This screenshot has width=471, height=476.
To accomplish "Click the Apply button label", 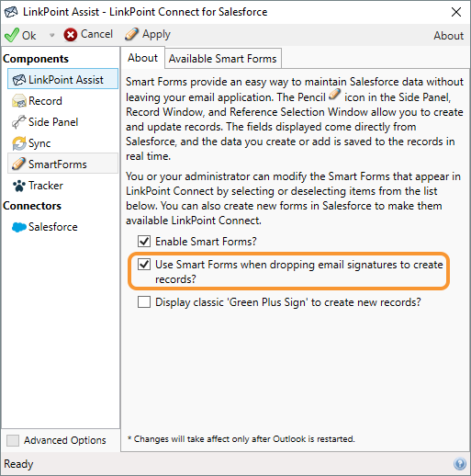I will coord(156,34).
